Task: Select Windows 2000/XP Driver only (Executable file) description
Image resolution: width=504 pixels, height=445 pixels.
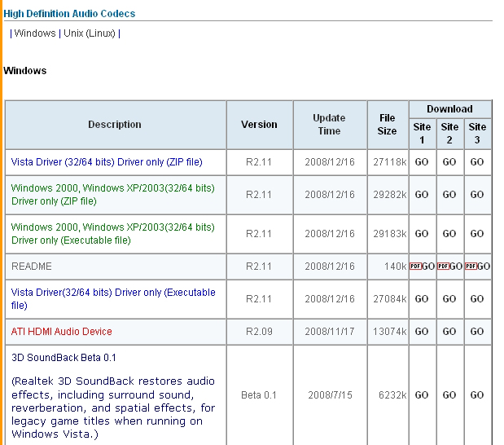Action: coord(113,234)
